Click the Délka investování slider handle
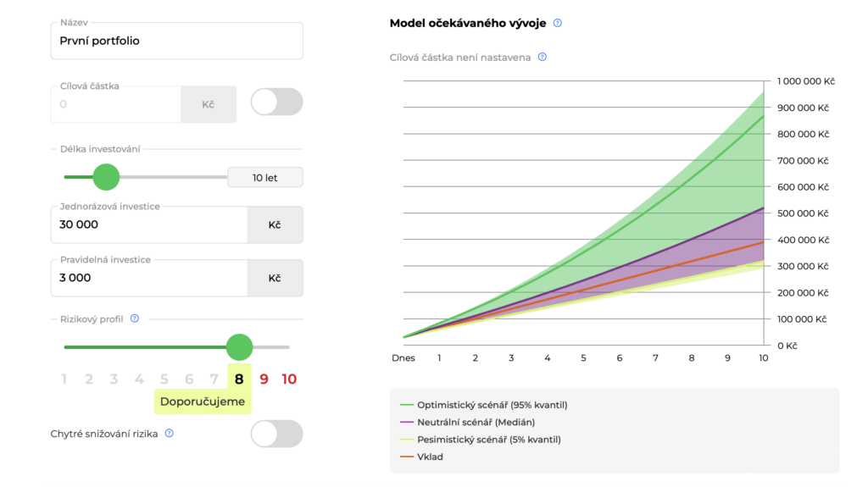The width and height of the screenshot is (868, 487). (106, 177)
